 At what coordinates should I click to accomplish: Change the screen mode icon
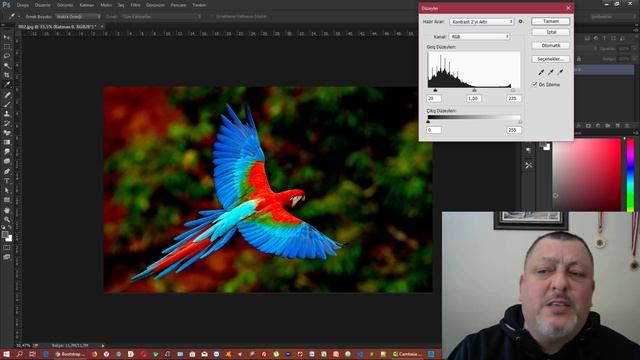tap(7, 257)
